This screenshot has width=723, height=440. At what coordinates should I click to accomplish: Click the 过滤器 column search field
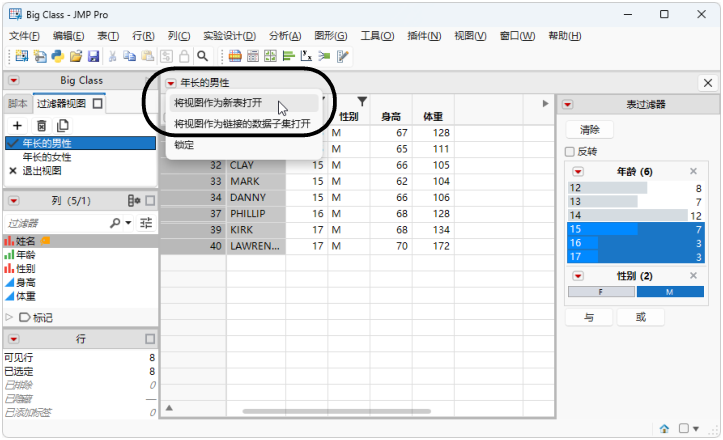(58, 223)
